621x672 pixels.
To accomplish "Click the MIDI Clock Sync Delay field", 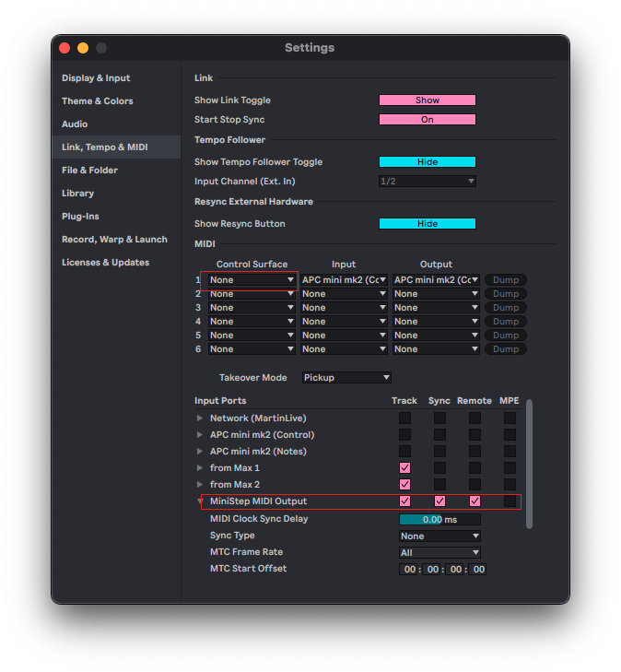I will [x=439, y=520].
